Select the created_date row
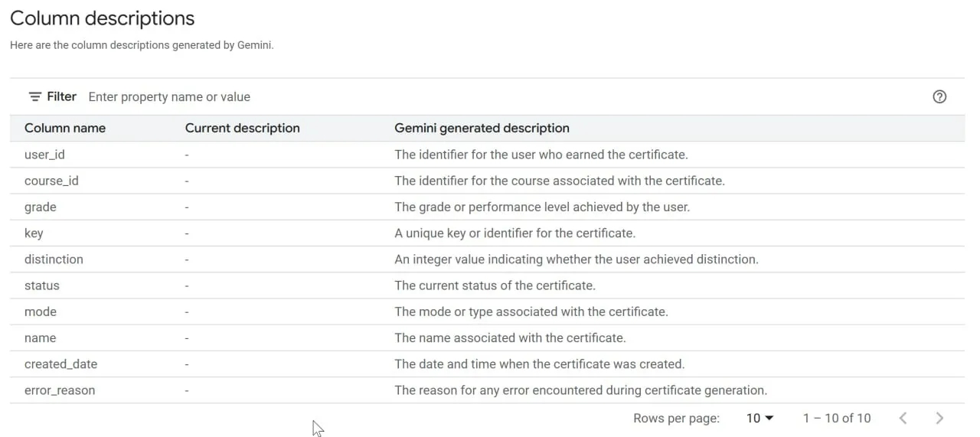The image size is (980, 437). point(487,364)
